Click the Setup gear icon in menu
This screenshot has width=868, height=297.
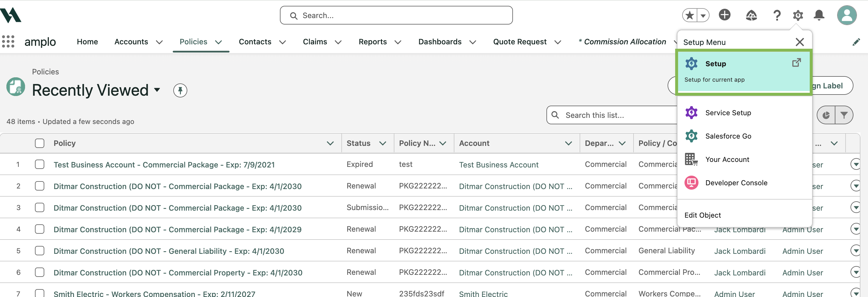(691, 63)
